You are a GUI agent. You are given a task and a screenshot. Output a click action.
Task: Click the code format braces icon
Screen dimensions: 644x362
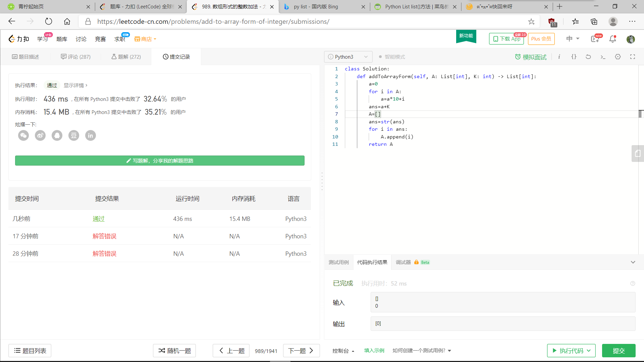pyautogui.click(x=574, y=57)
